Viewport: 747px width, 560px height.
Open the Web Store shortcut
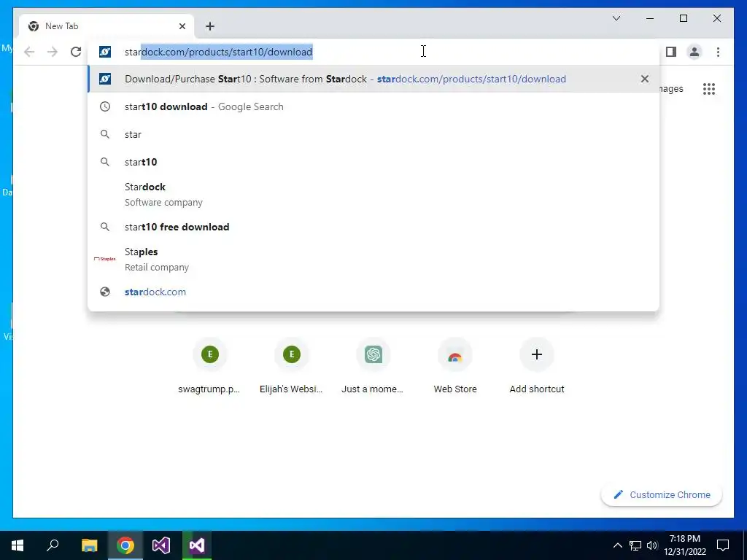455,366
